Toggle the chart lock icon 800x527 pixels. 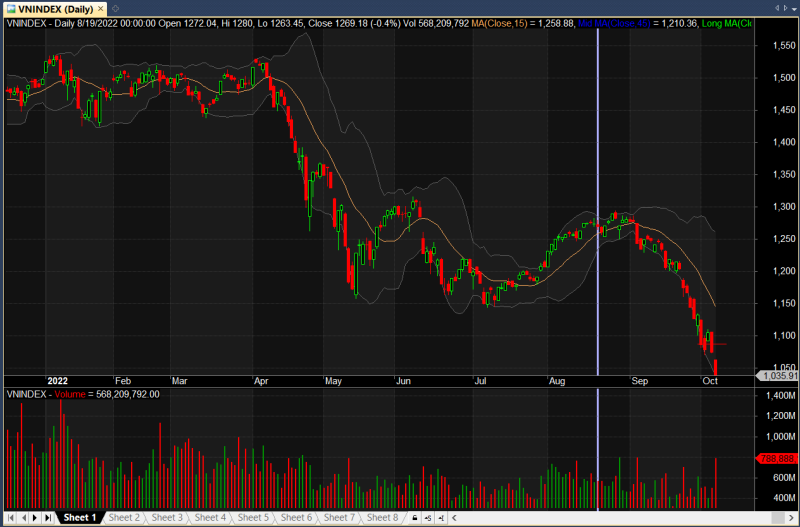(412, 518)
